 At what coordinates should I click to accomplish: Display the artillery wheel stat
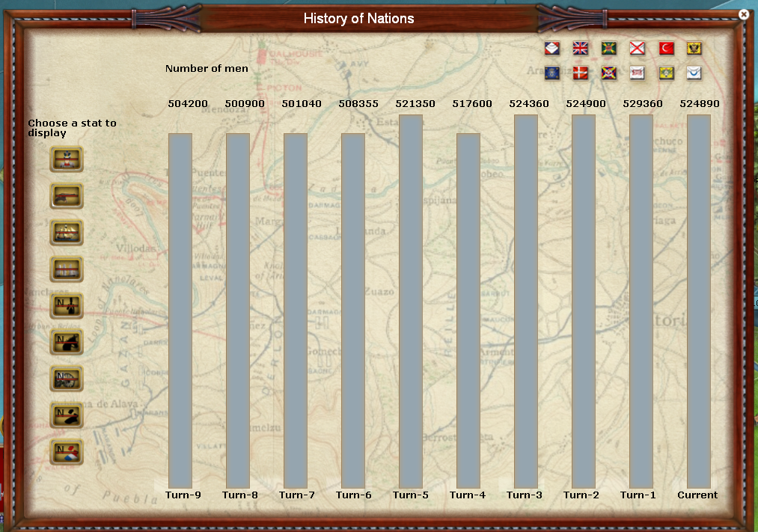(67, 379)
